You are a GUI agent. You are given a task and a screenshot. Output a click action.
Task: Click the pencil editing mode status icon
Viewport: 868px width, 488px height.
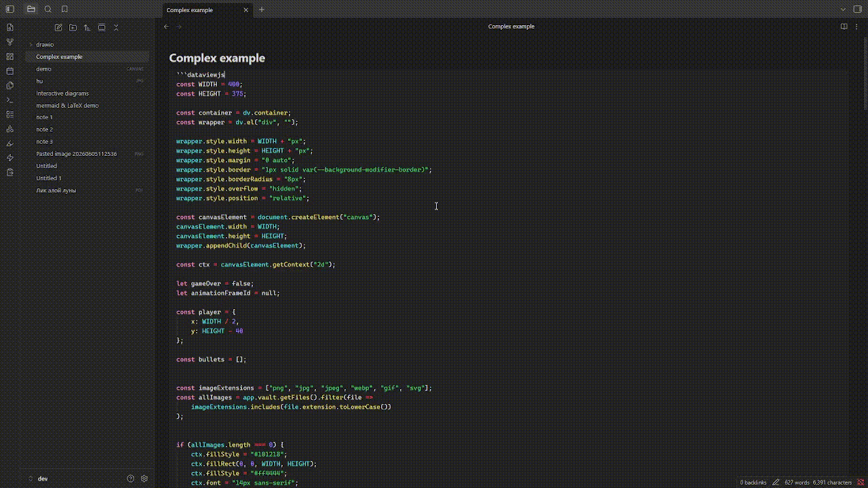tap(776, 483)
